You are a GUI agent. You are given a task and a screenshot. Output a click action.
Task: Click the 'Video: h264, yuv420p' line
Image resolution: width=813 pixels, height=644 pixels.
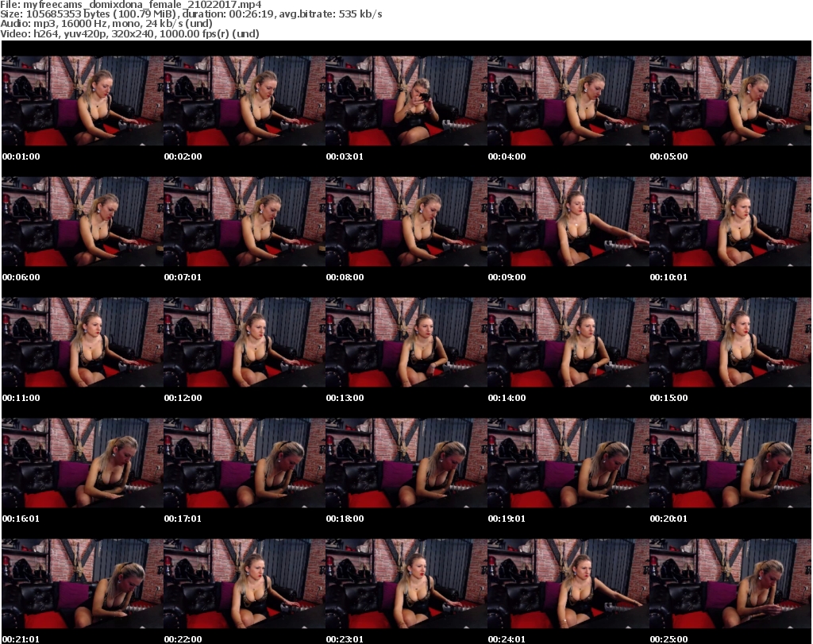point(129,33)
